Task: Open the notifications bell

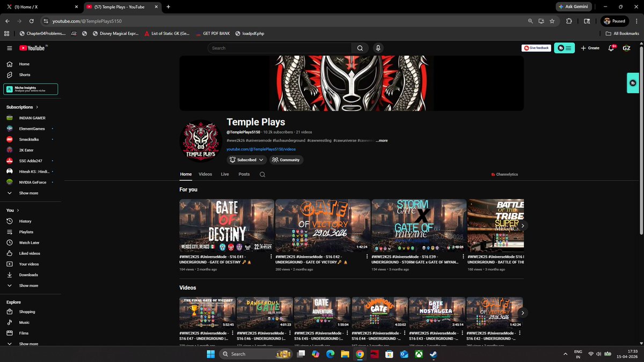Action: pyautogui.click(x=611, y=48)
